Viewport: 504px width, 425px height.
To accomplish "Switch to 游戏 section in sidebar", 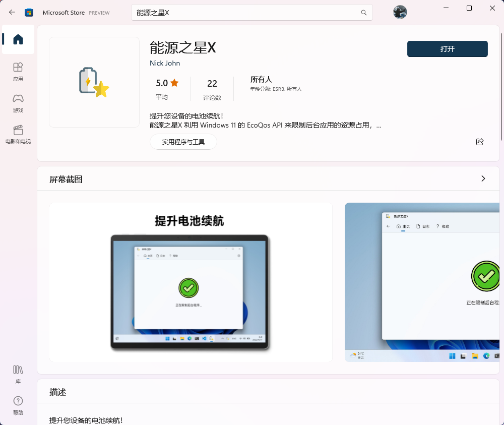I will (18, 103).
